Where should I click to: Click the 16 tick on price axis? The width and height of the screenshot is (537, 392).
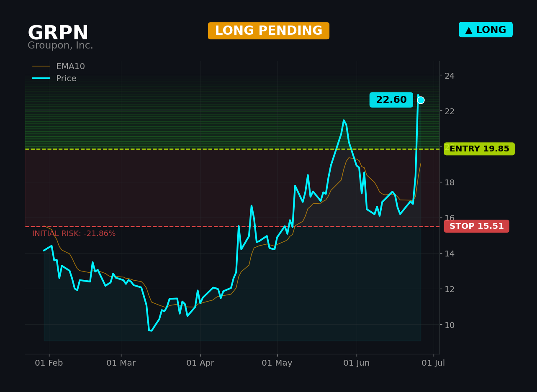[450, 218]
